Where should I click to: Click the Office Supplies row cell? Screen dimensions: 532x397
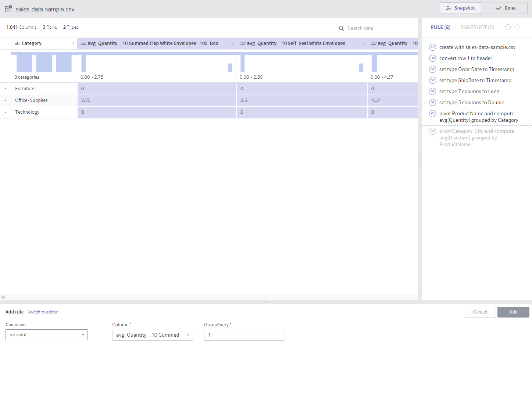44,100
